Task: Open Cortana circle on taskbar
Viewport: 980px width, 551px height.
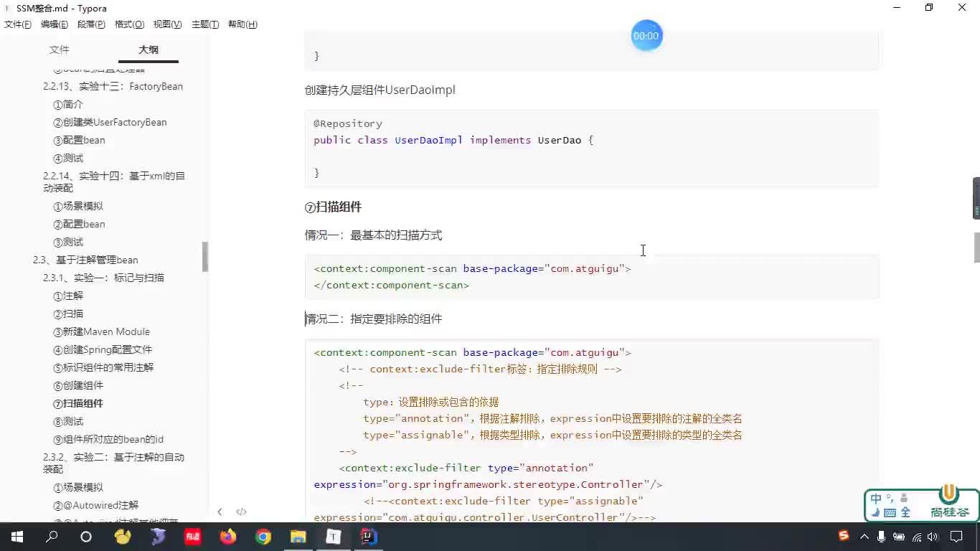Action: point(86,537)
